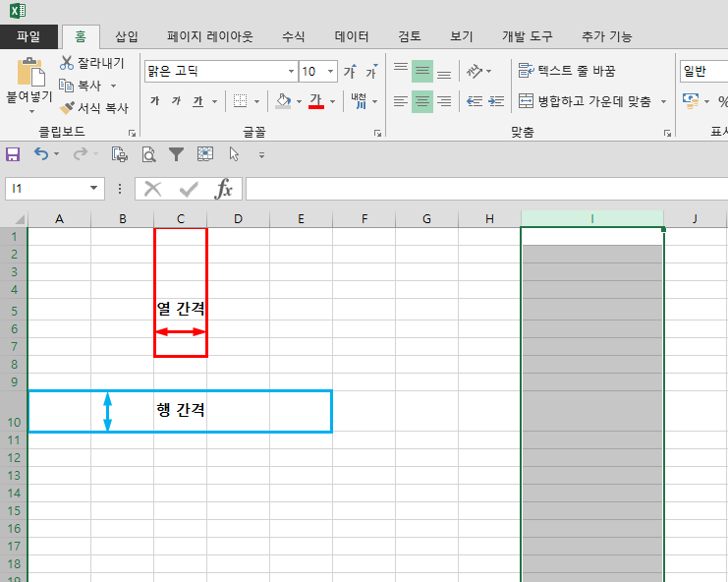Click Wrap Text (텍스트 줄 바꿈) button
The height and width of the screenshot is (582, 728).
pyautogui.click(x=567, y=71)
